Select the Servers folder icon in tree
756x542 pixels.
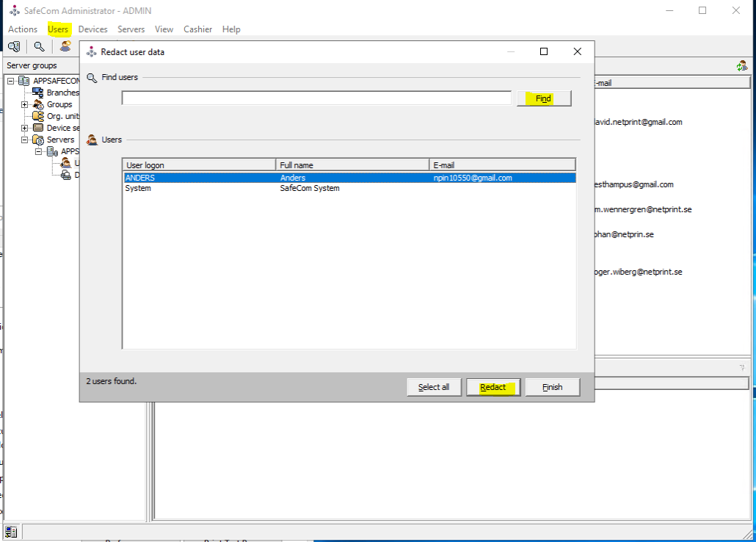tap(38, 140)
